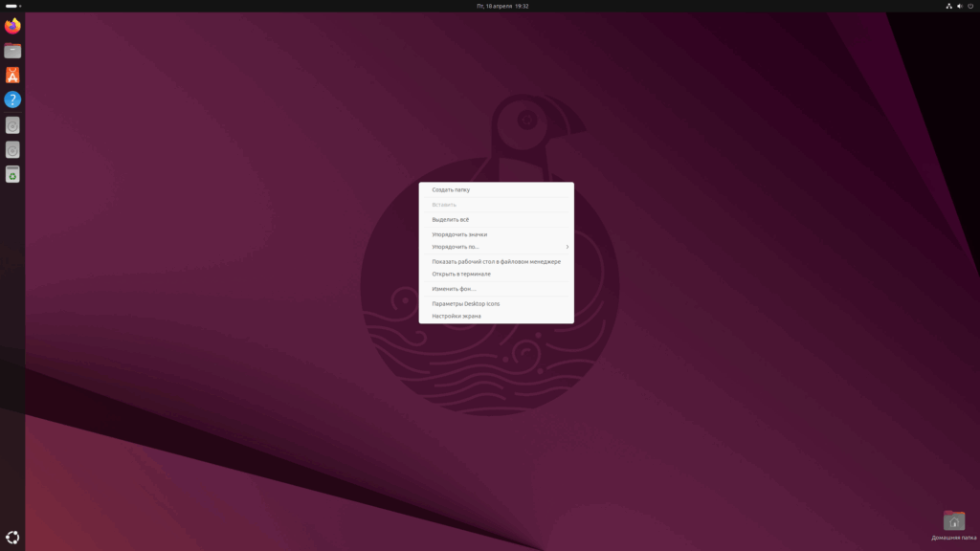The height and width of the screenshot is (551, 980).
Task: Open the blue Help question-mark icon
Action: click(x=12, y=99)
